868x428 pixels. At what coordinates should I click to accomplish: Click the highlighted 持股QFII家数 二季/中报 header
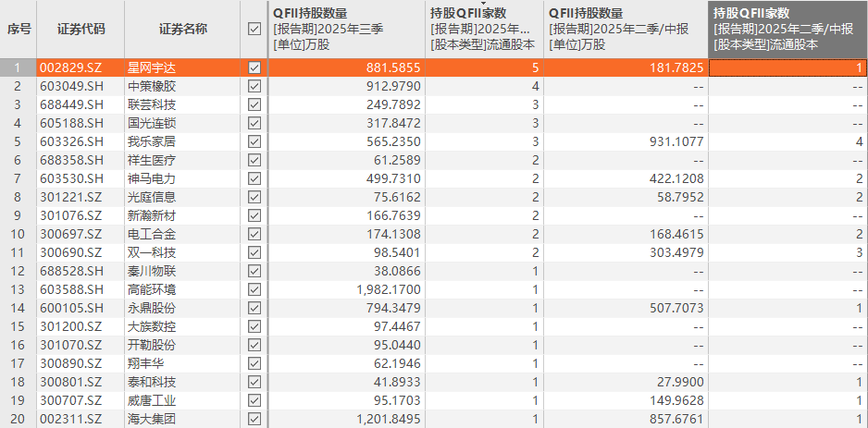[x=787, y=29]
